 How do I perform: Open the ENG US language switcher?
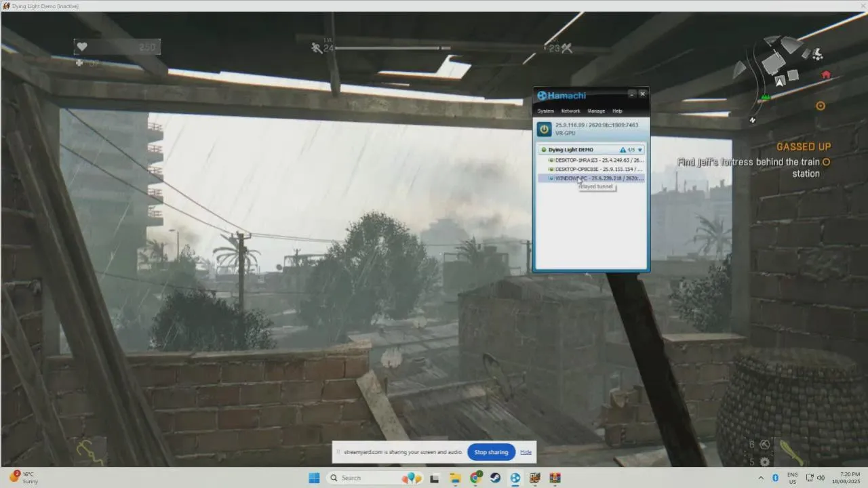click(x=792, y=478)
